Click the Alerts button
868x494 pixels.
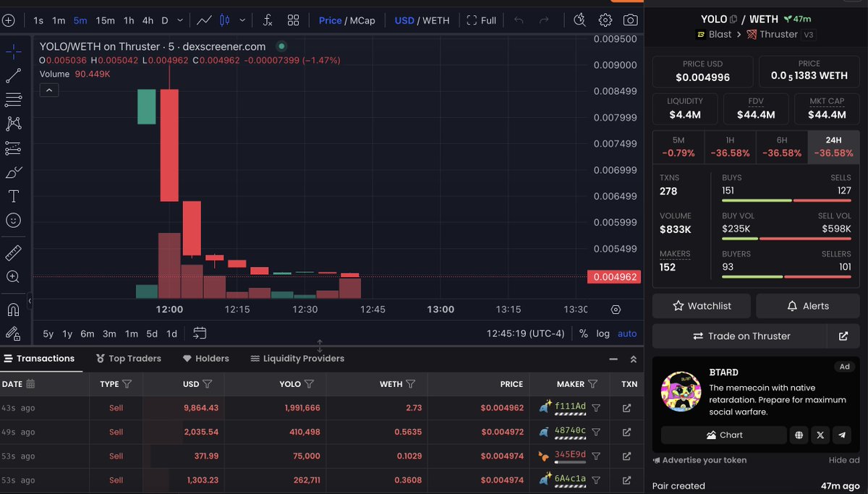click(808, 306)
